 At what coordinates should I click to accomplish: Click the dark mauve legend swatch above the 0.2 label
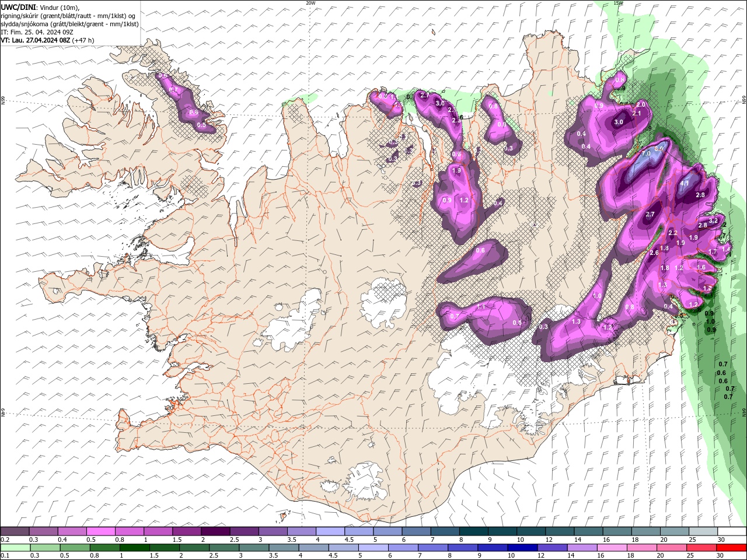[x=15, y=531]
